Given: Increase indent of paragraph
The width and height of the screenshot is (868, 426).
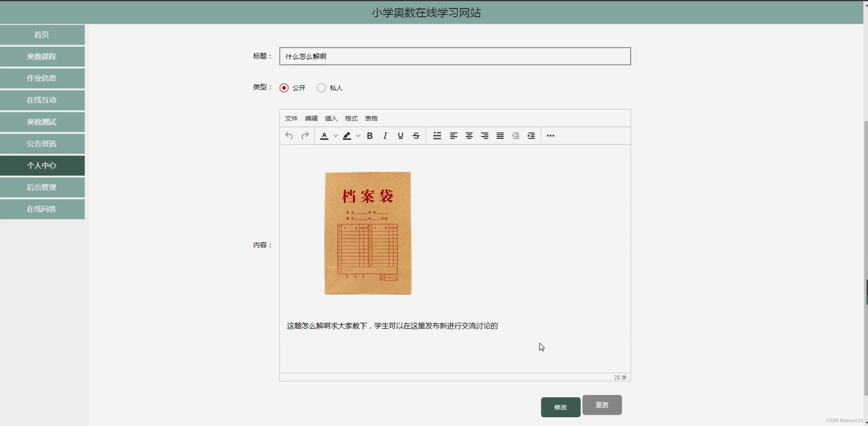Looking at the screenshot, I should (x=531, y=136).
